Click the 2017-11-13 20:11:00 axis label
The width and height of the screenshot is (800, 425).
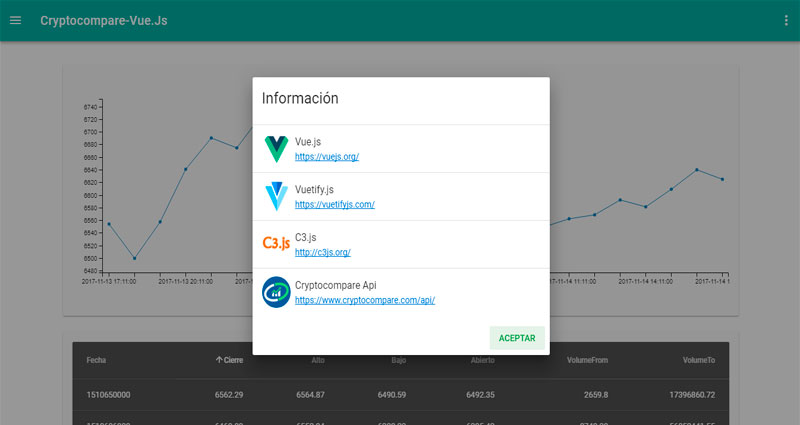tap(185, 281)
